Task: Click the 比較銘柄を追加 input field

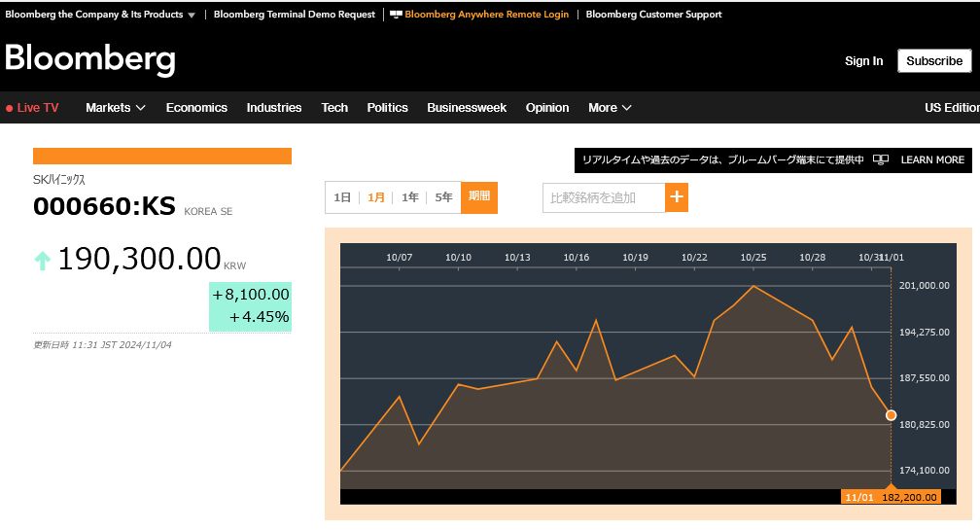Action: (603, 197)
